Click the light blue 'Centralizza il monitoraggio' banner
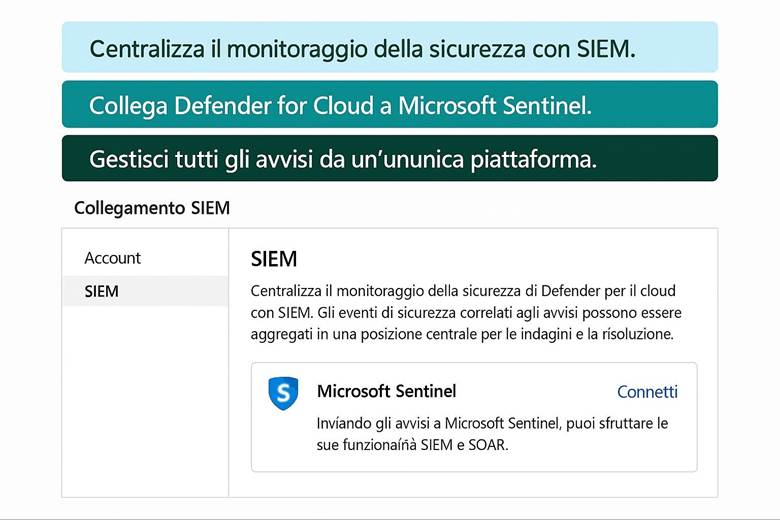The height and width of the screenshot is (520, 780). tap(390, 48)
